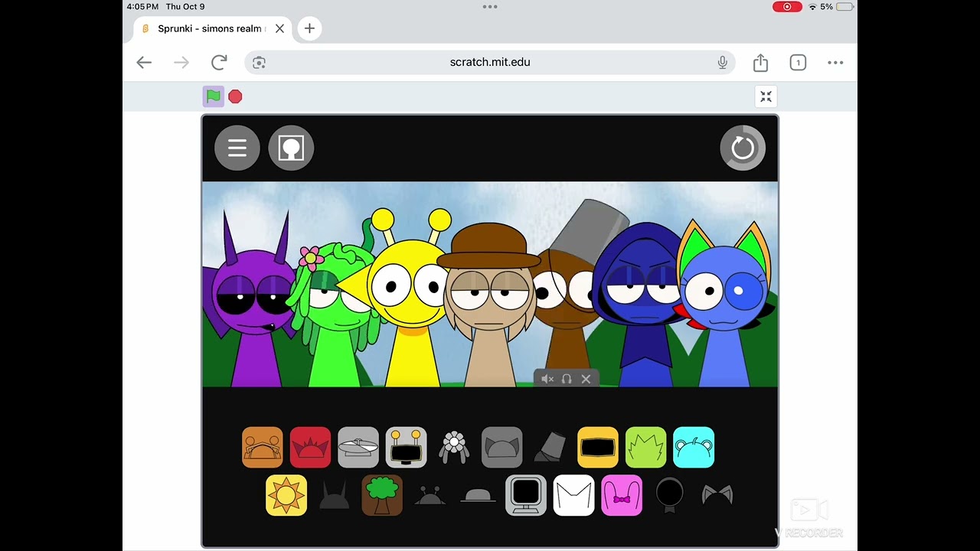Viewport: 980px width, 551px height.
Task: Exit full screen mode of the project
Action: pos(766,96)
